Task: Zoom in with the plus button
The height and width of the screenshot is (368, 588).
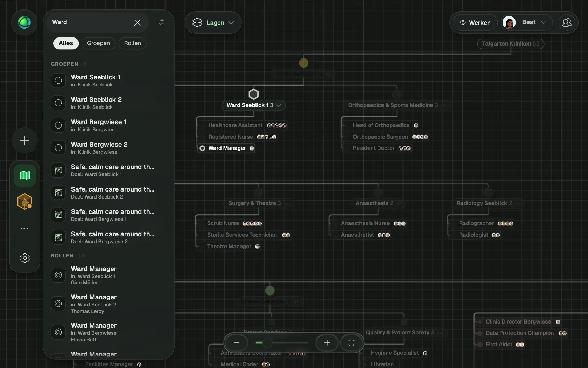Action: 327,343
